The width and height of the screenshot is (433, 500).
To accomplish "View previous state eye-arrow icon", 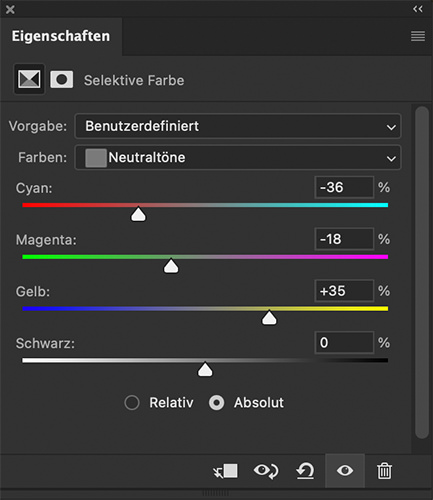I will click(x=266, y=471).
